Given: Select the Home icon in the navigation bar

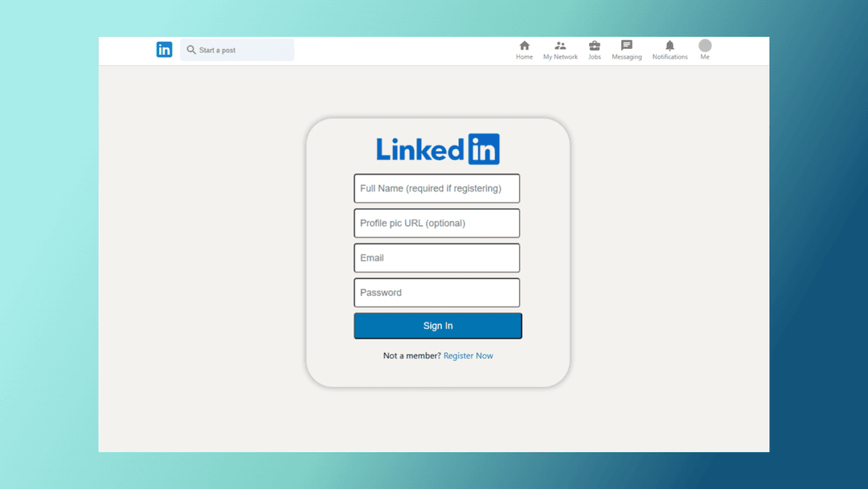Looking at the screenshot, I should [x=524, y=46].
